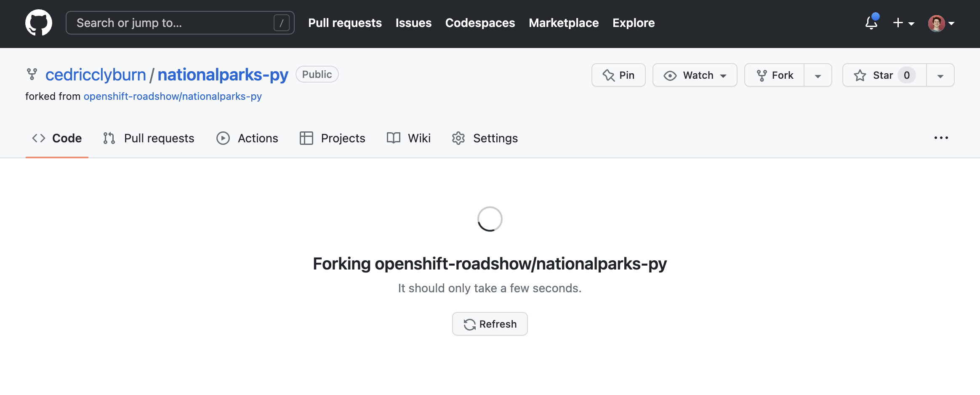Open the user avatar menu
The image size is (980, 395).
coord(941,23)
